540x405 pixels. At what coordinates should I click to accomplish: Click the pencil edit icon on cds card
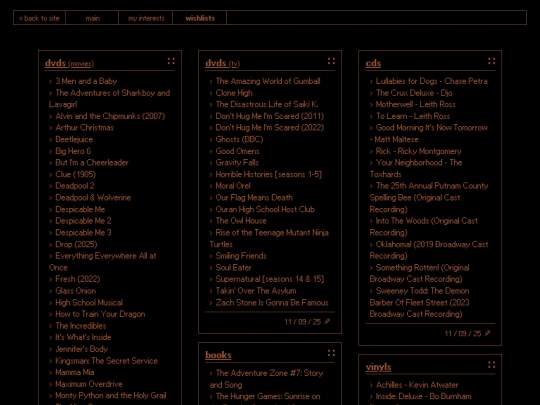pos(487,333)
